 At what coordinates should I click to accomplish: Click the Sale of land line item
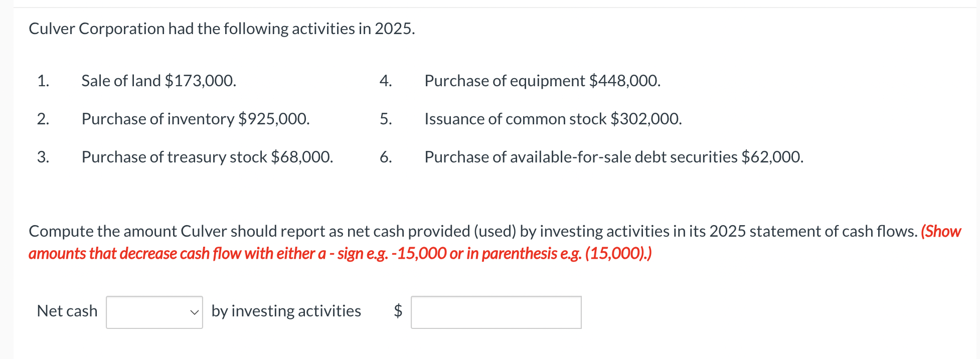pos(158,80)
